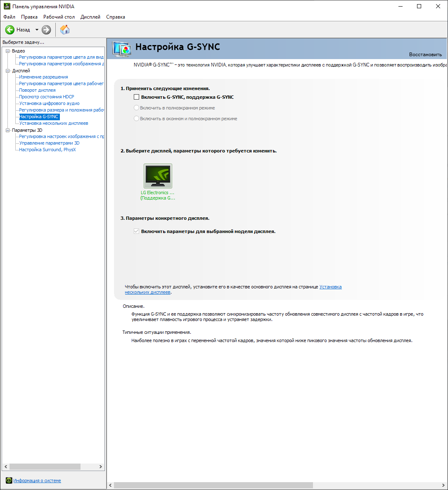This screenshot has height=490, width=448.
Task: Click the NVIDIA app icon in title bar
Action: 7,6
